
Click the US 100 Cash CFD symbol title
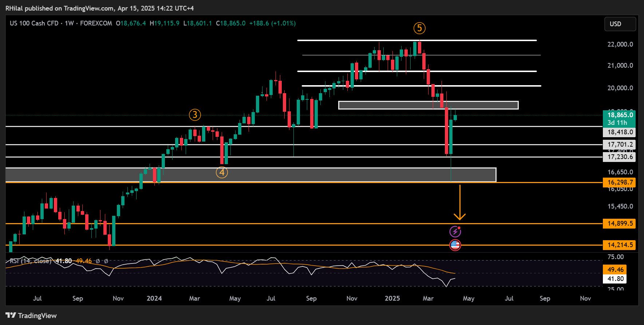[34, 23]
